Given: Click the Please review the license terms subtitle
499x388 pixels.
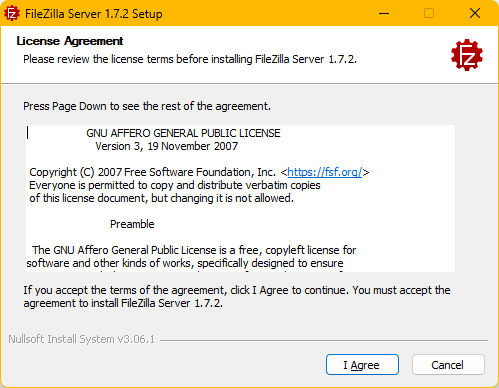Looking at the screenshot, I should point(190,59).
